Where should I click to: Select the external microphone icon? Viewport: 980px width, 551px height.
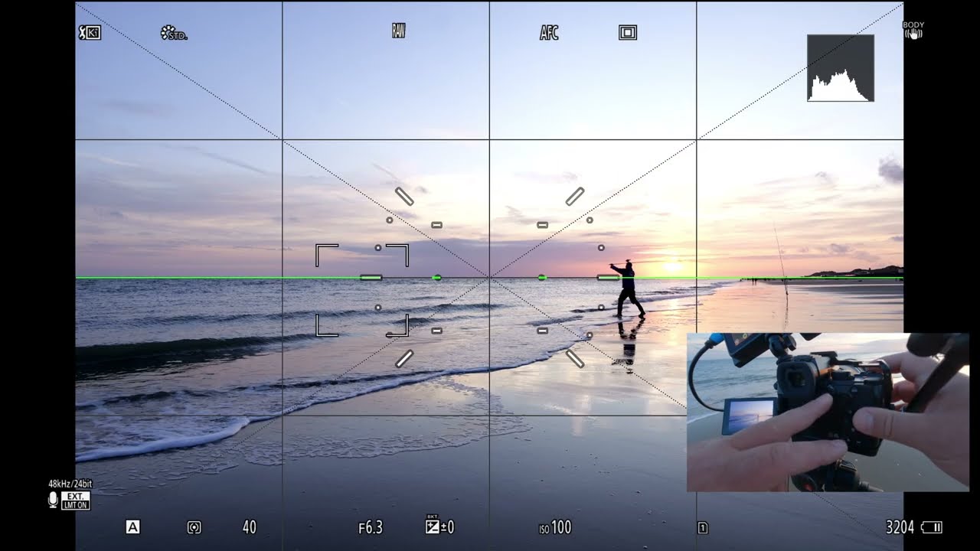[53, 500]
